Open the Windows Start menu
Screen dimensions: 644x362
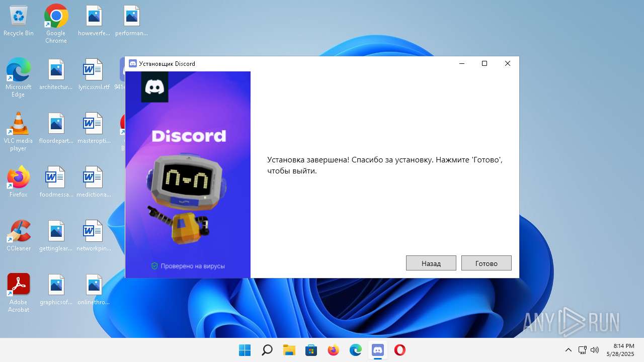click(245, 350)
